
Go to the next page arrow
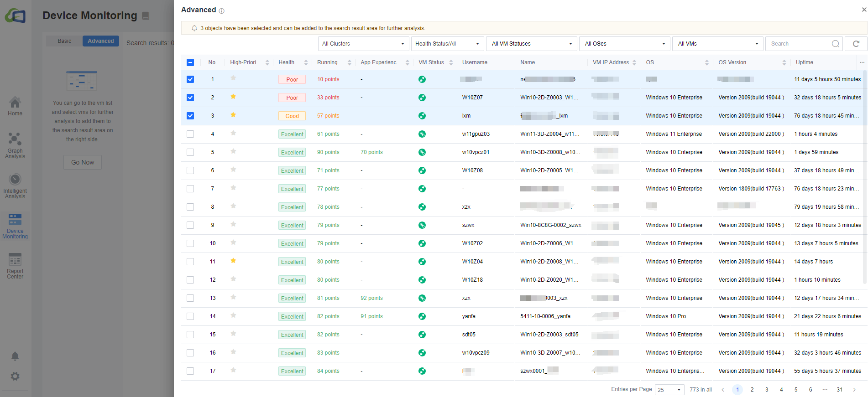854,390
